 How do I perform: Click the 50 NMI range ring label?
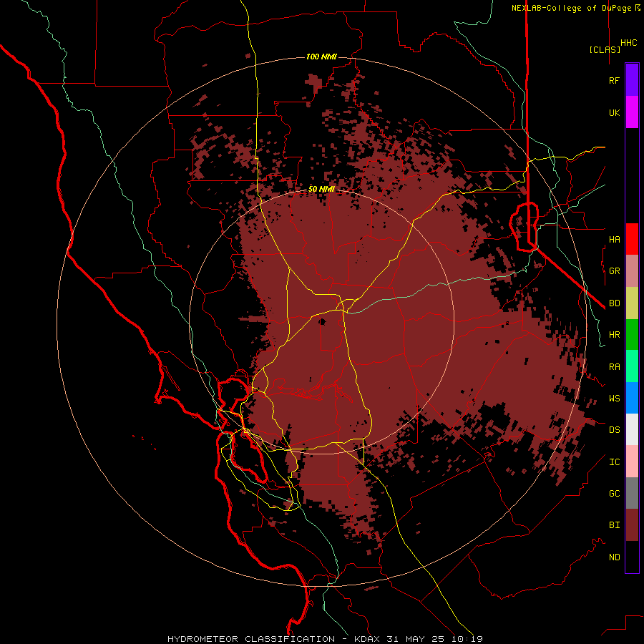tap(321, 189)
